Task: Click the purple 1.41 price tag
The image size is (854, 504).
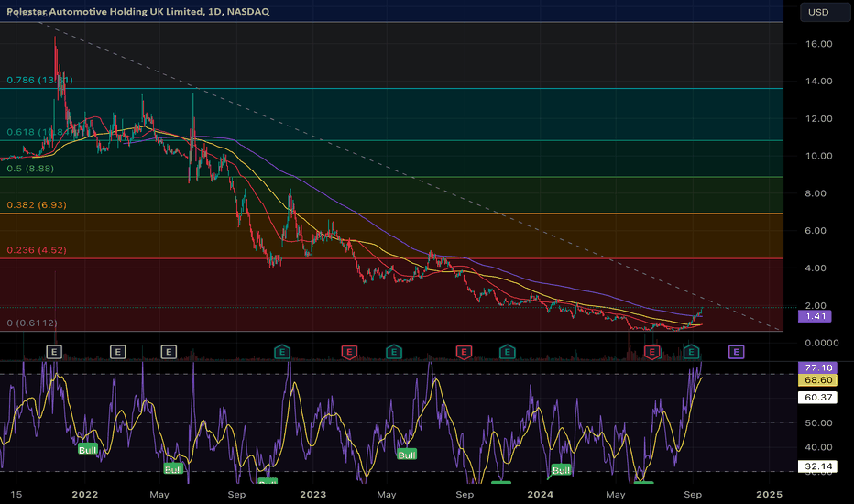Action: click(x=815, y=316)
